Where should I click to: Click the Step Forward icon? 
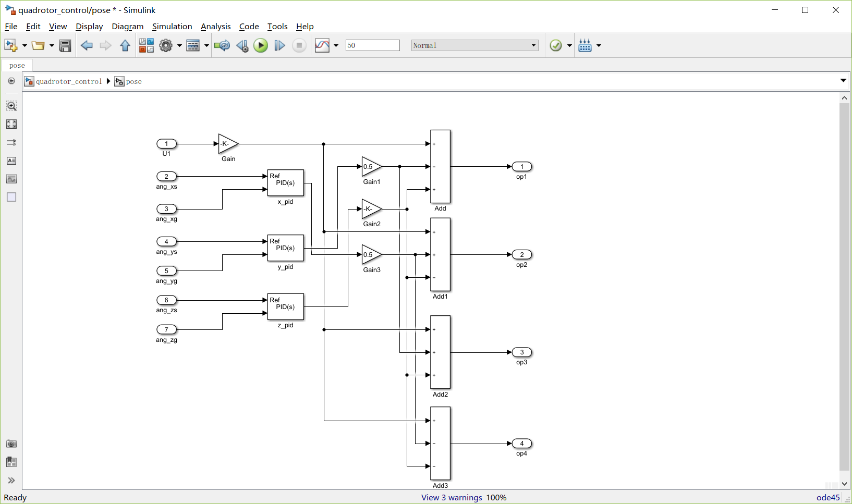[279, 46]
